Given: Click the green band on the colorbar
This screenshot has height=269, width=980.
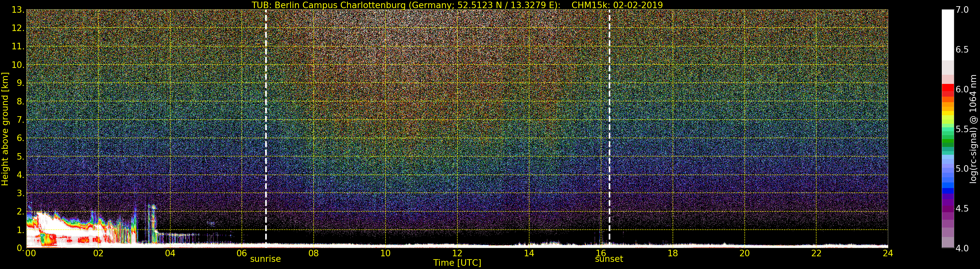Looking at the screenshot, I should pos(948,143).
